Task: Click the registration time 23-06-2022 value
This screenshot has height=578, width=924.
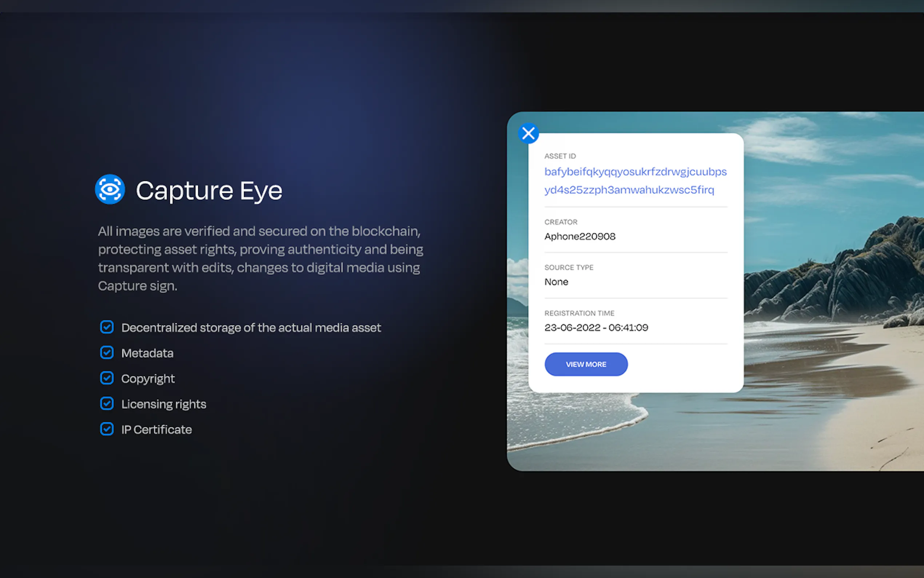Action: [x=596, y=328]
